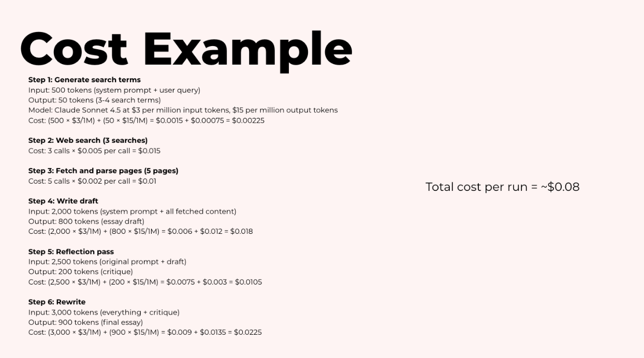The height and width of the screenshot is (358, 644).
Task: Click the Step 6 cost line totaling $0.0225
Action: (x=145, y=332)
